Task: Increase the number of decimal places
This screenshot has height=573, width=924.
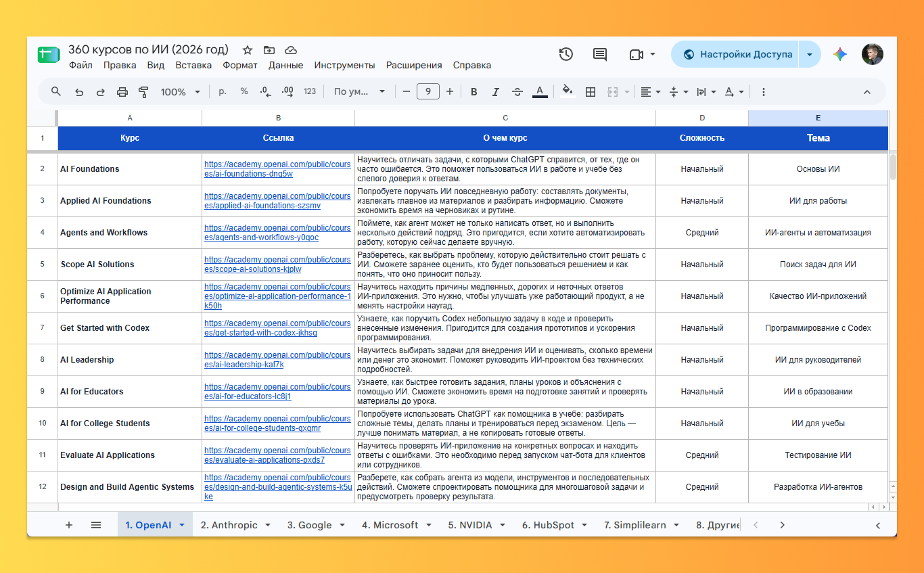Action: pos(287,91)
